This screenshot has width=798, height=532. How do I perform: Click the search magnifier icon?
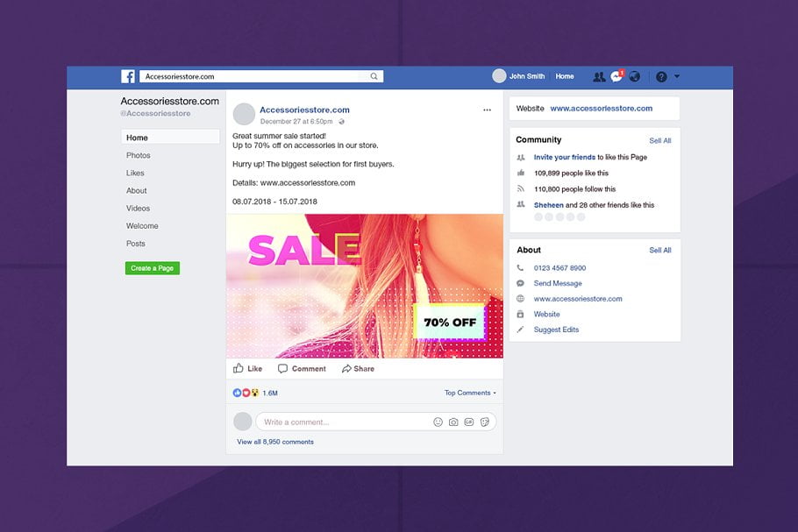pos(374,77)
